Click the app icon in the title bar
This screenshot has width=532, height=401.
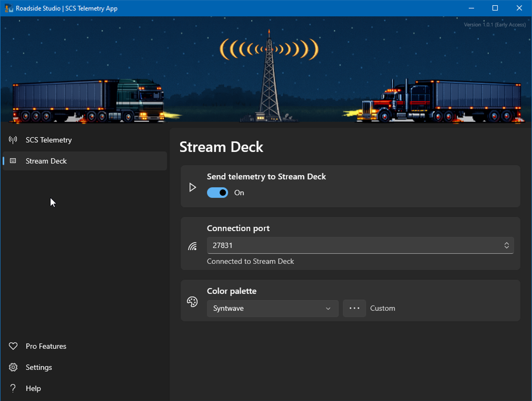(9, 8)
